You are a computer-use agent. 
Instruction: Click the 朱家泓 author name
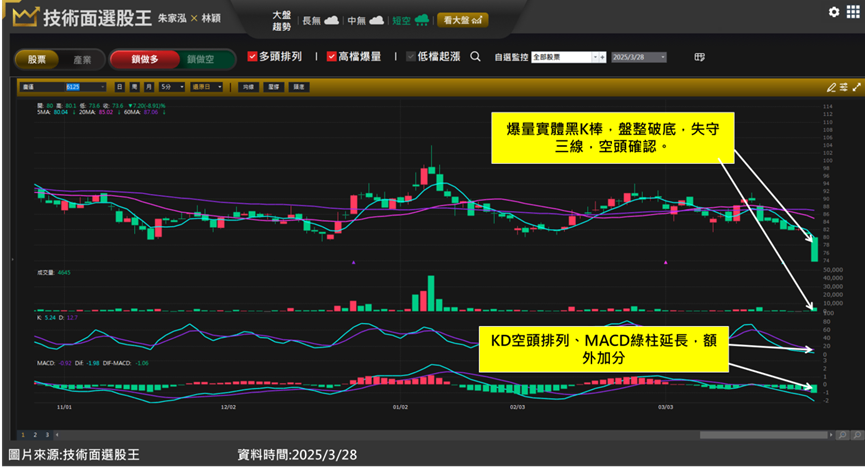(172, 18)
